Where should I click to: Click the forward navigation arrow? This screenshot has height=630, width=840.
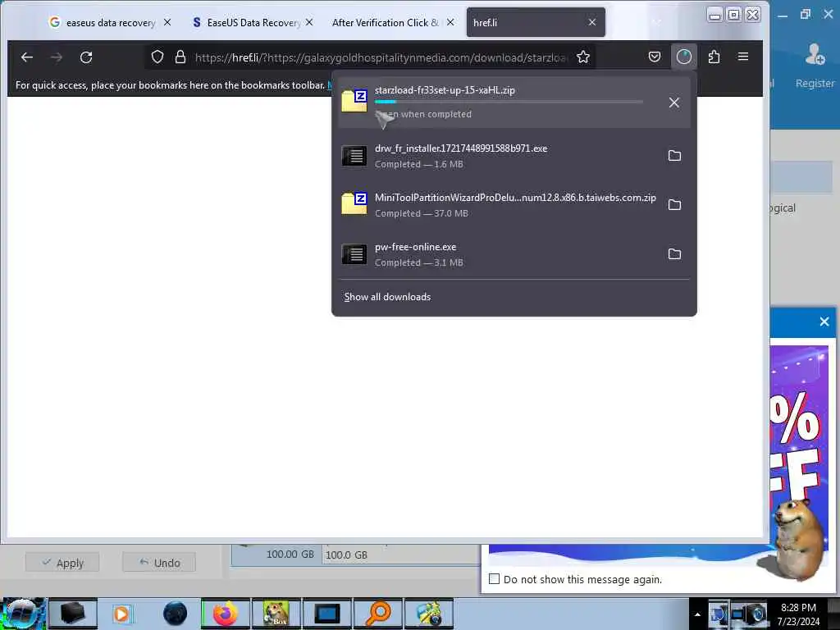[x=57, y=57]
